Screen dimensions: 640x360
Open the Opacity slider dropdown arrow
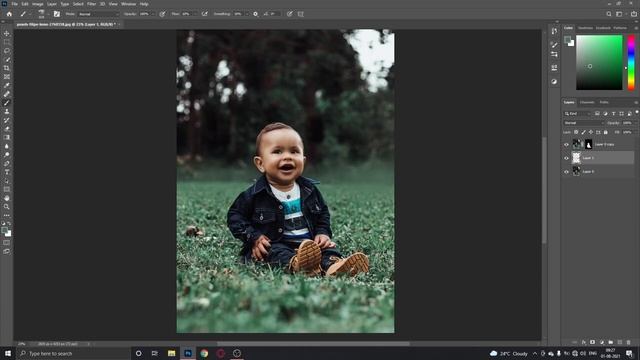point(152,14)
